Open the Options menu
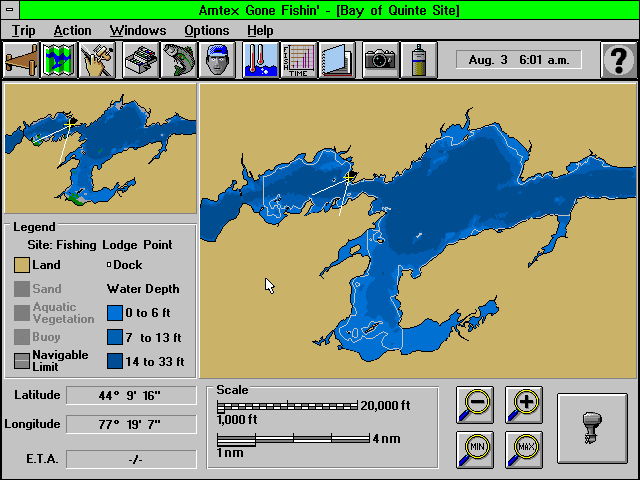Screen dimensions: 640x480 pos(207,31)
